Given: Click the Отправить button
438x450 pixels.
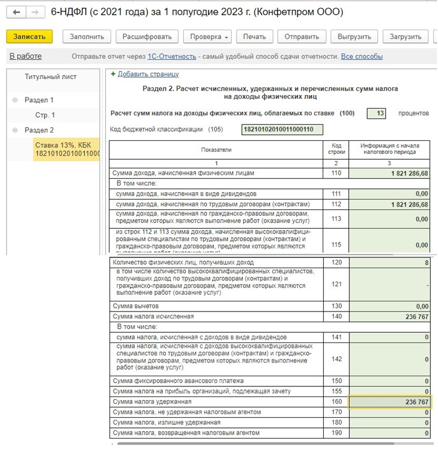Looking at the screenshot, I should coord(302,37).
